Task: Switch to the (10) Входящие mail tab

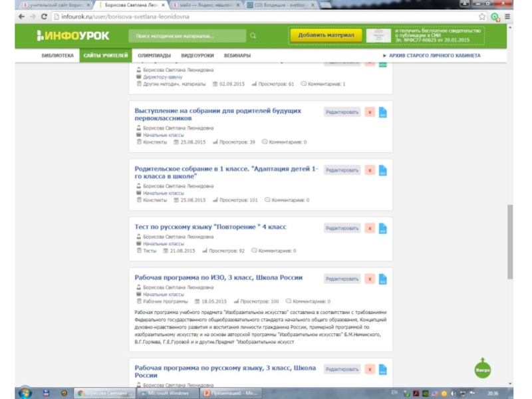Action: point(281,5)
